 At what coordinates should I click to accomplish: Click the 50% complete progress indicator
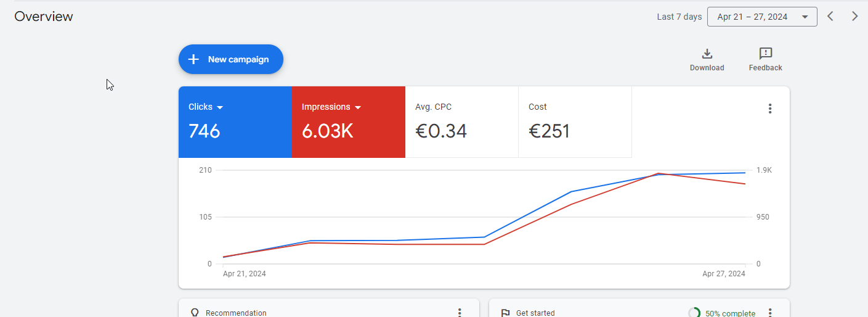[x=722, y=313]
